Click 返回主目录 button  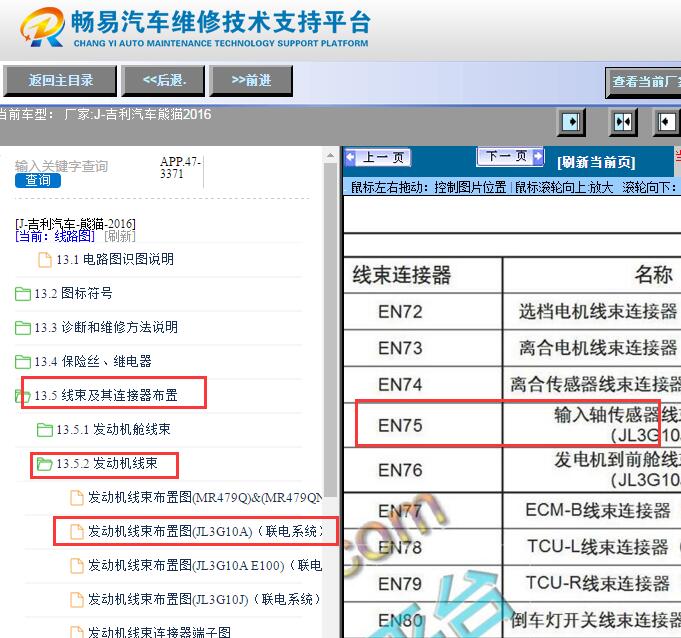click(60, 80)
